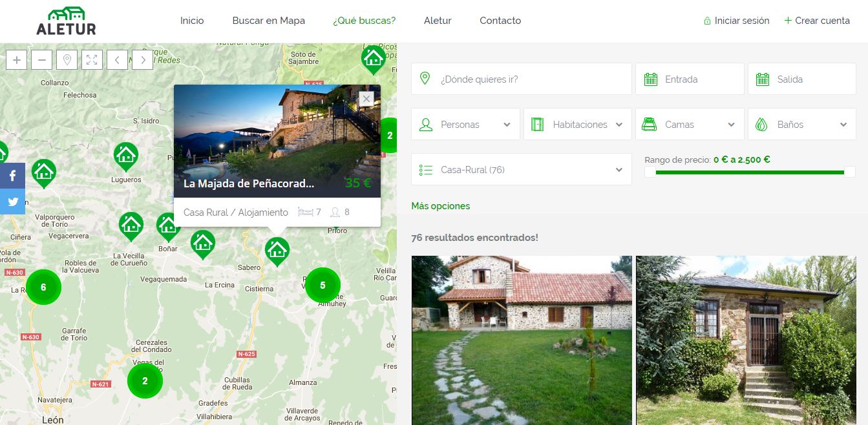Click the Casa Rural / Alojamiento label
The width and height of the screenshot is (868, 425).
[236, 212]
